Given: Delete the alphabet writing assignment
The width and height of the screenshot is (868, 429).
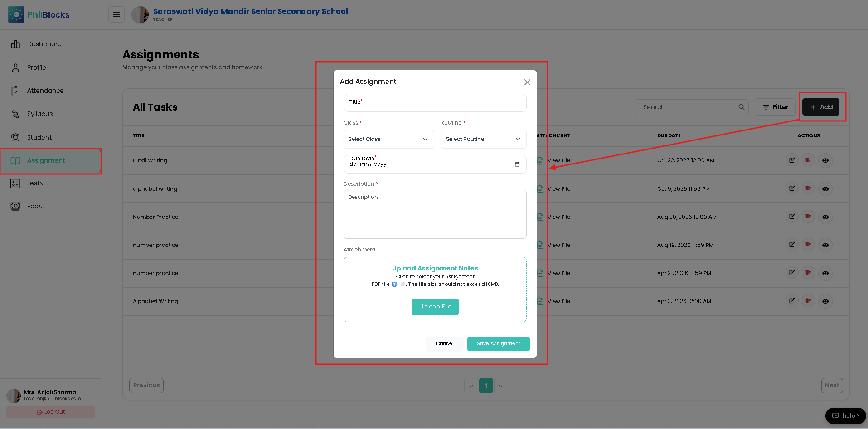Looking at the screenshot, I should point(808,188).
